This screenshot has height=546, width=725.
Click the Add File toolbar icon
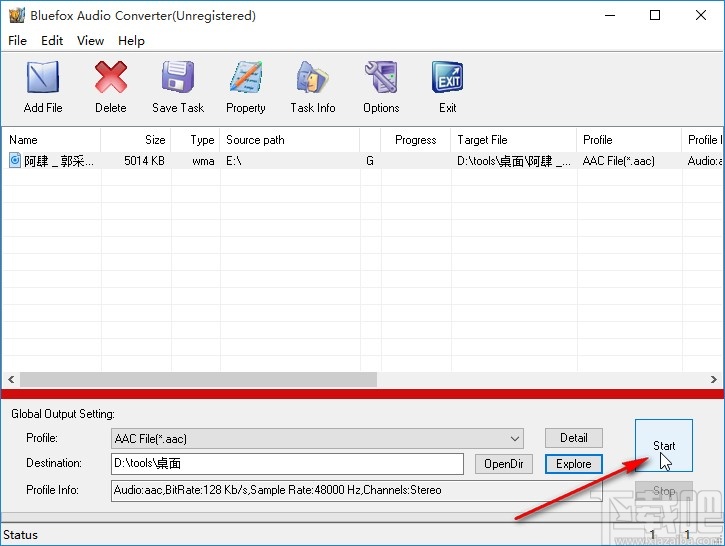click(43, 77)
